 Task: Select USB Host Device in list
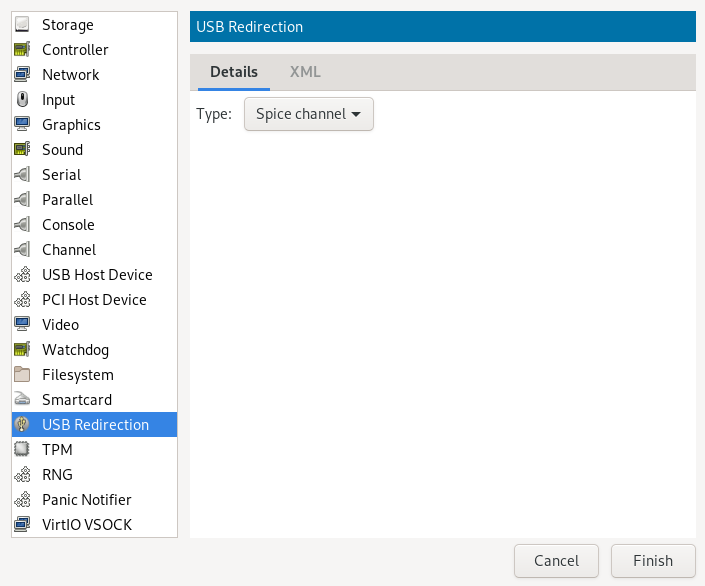(x=96, y=275)
